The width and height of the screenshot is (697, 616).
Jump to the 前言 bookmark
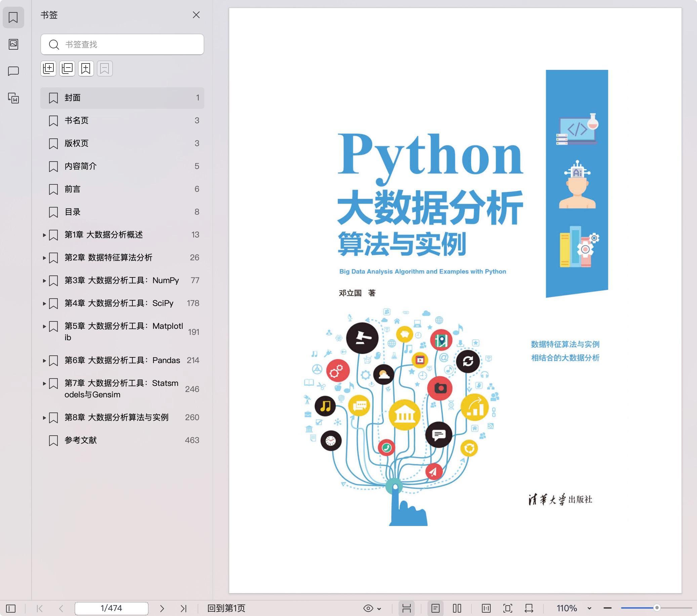[122, 189]
